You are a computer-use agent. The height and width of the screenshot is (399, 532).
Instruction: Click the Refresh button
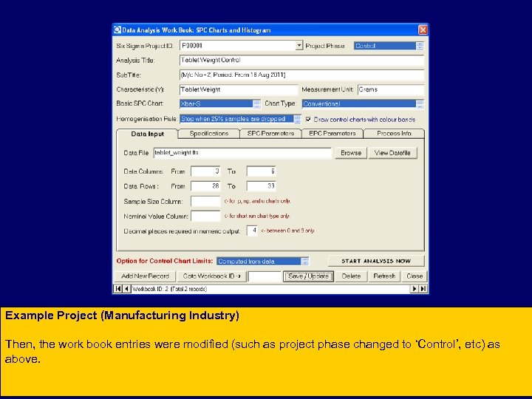tap(384, 276)
